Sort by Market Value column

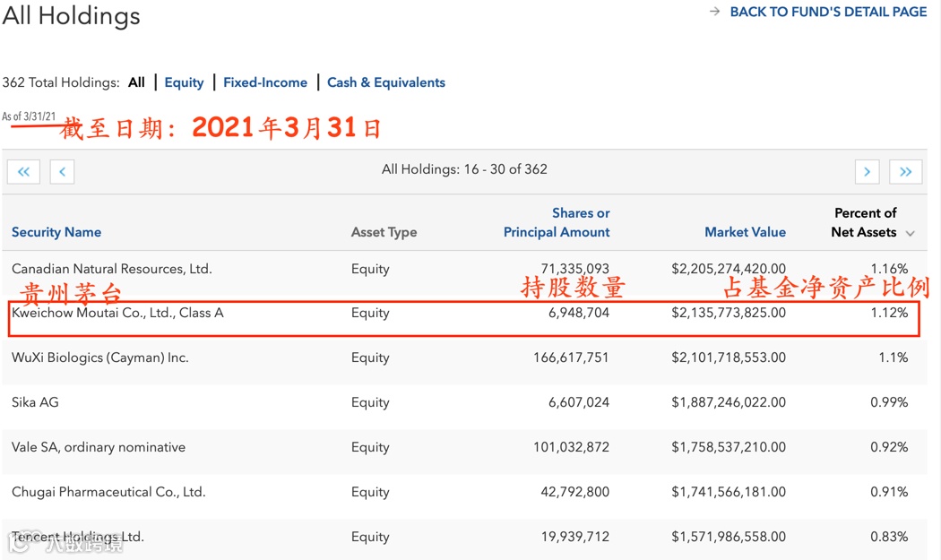tap(745, 232)
